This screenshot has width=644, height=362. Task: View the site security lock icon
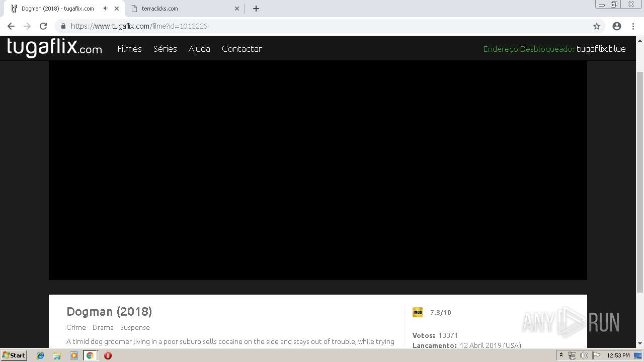pyautogui.click(x=63, y=26)
